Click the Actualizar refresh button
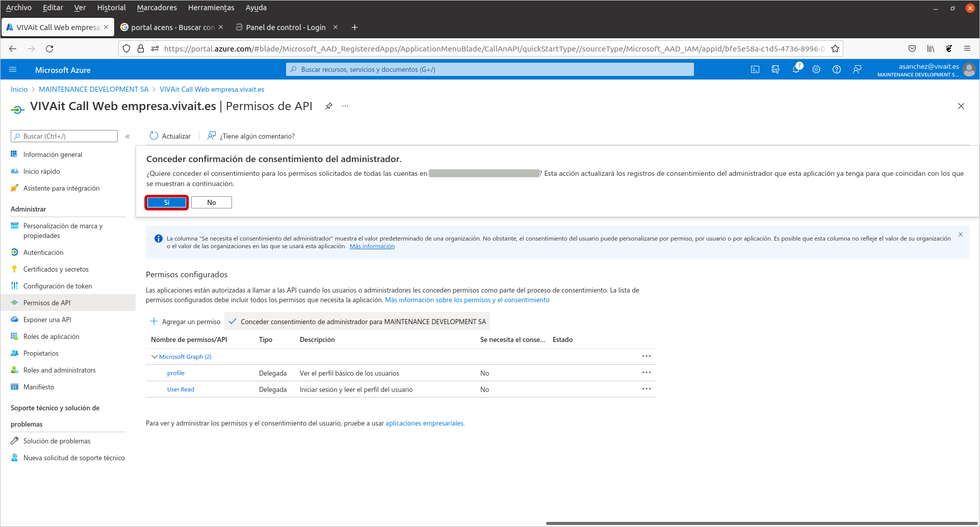Viewport: 980px width, 527px height. point(170,136)
